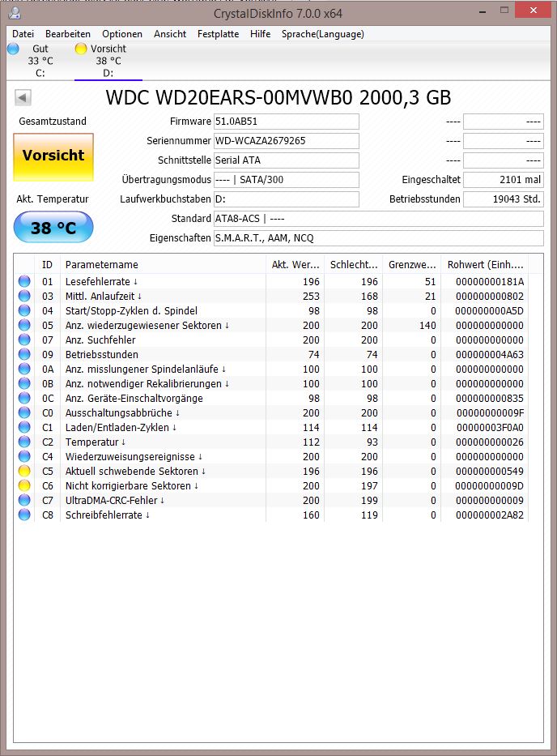Click the 38 °C temperature button
Screen dimensions: 557x756
(x=53, y=227)
